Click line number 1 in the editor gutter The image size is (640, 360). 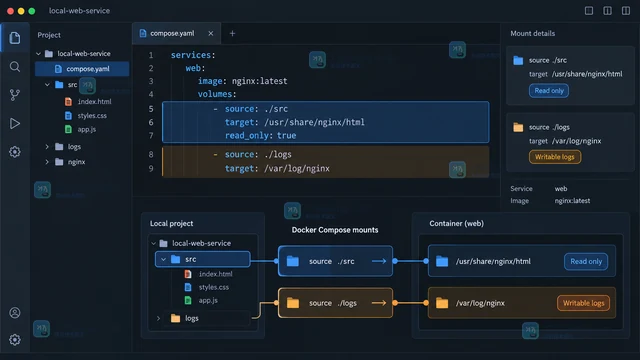(x=151, y=55)
